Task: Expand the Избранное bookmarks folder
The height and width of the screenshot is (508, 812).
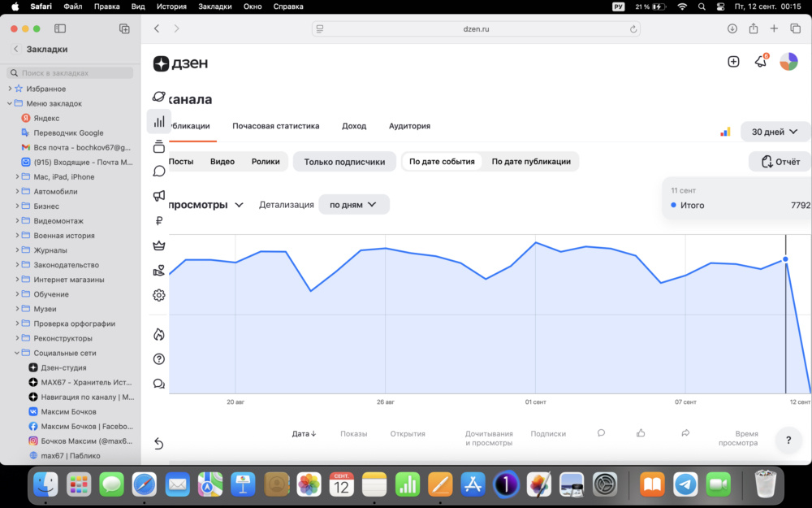Action: (x=10, y=89)
